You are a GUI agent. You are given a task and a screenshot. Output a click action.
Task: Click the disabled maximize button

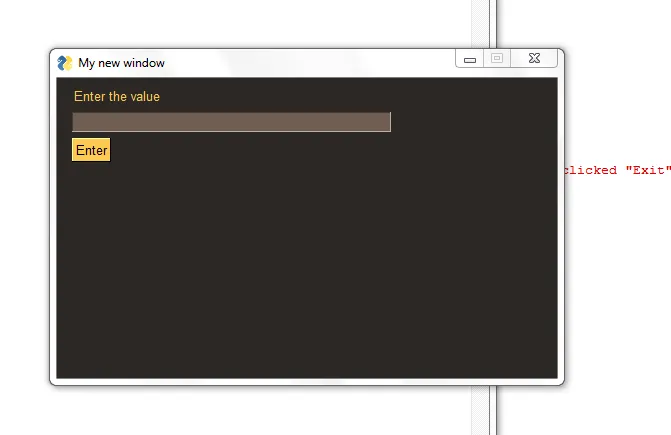(497, 59)
